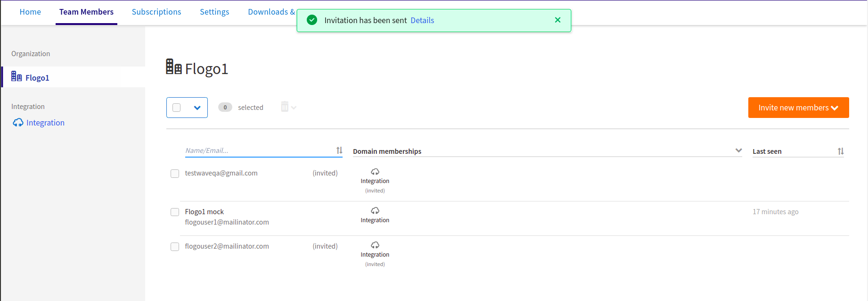Open the Settings tab

(x=214, y=12)
